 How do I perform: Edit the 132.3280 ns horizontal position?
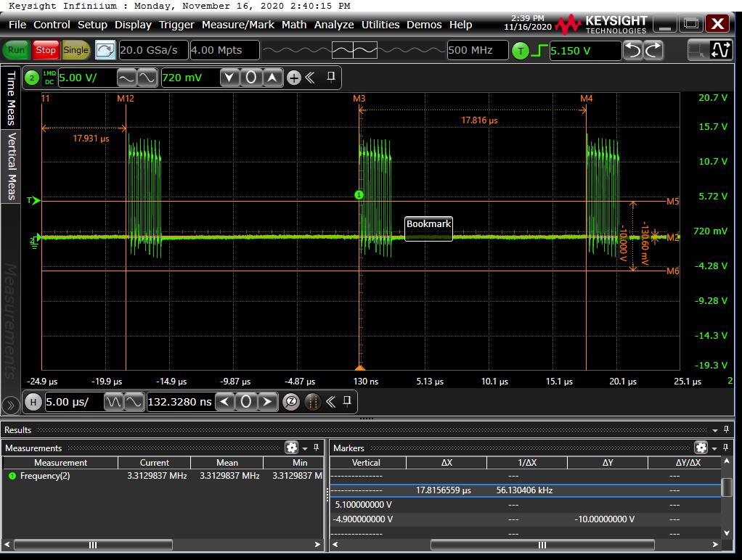[x=180, y=403]
